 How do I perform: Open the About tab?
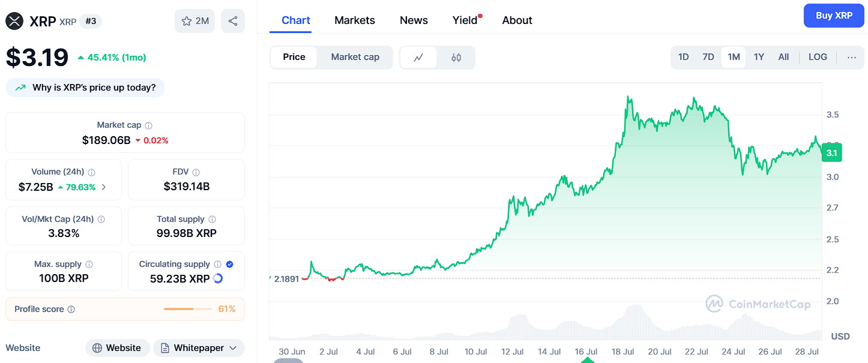(x=517, y=20)
